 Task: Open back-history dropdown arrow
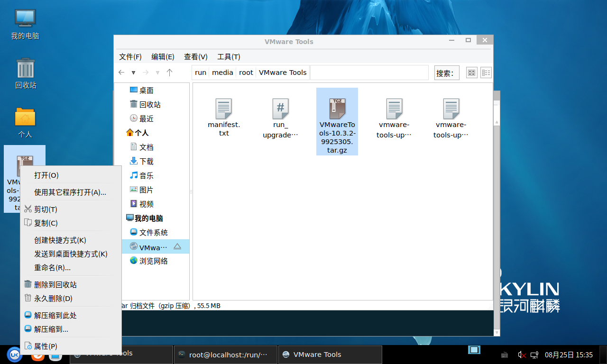coord(134,73)
